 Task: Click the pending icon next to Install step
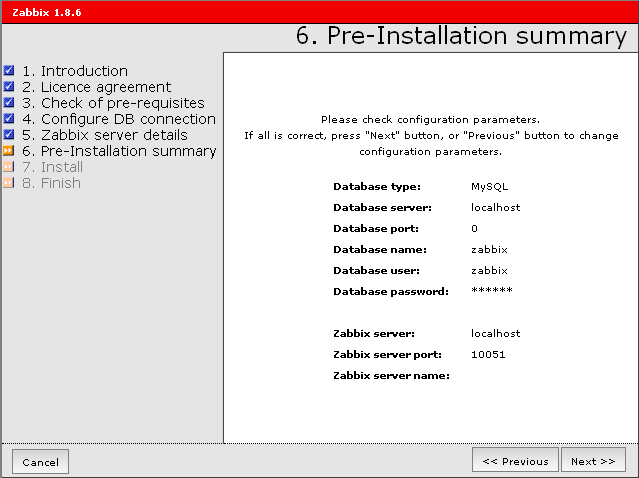[x=9, y=167]
